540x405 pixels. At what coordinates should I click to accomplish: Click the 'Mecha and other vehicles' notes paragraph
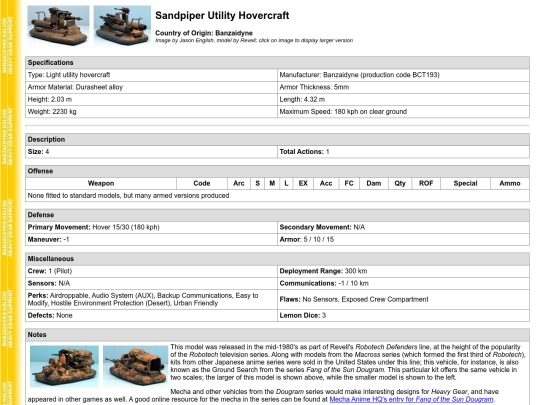(263, 395)
